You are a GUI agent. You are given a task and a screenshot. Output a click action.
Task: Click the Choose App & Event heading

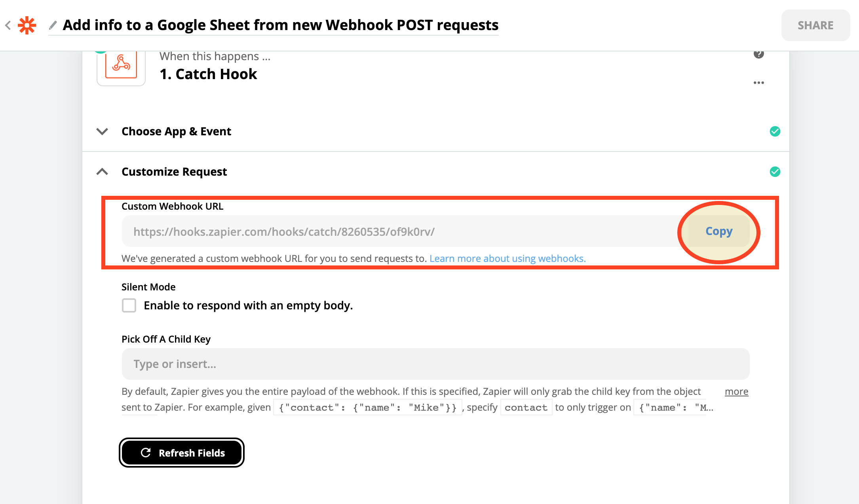[176, 131]
